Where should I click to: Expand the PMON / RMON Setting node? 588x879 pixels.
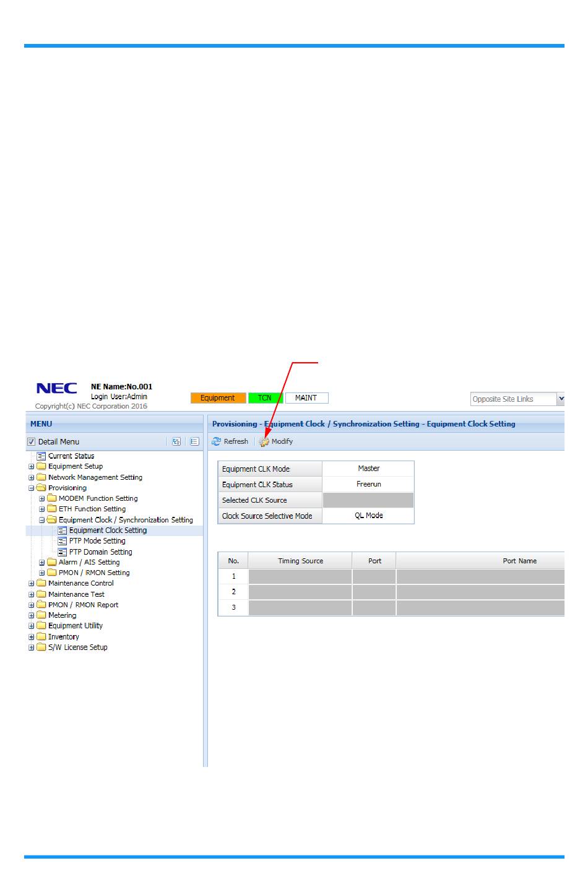pyautogui.click(x=42, y=573)
